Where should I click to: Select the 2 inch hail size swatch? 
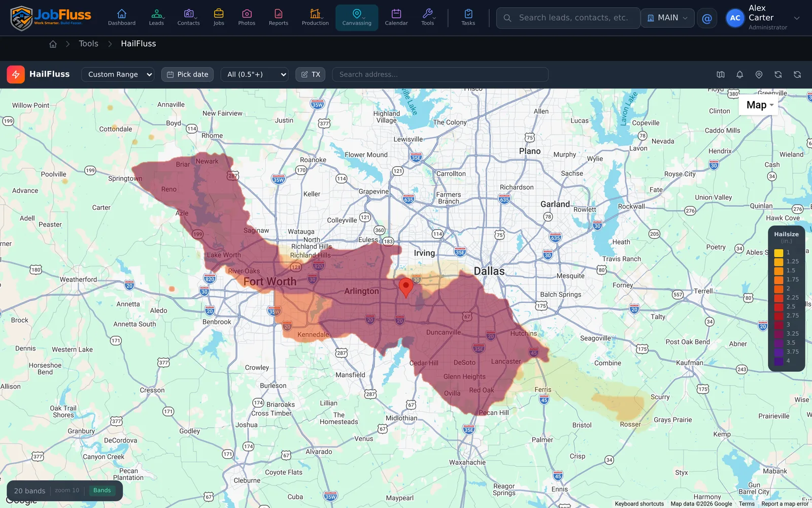(779, 289)
